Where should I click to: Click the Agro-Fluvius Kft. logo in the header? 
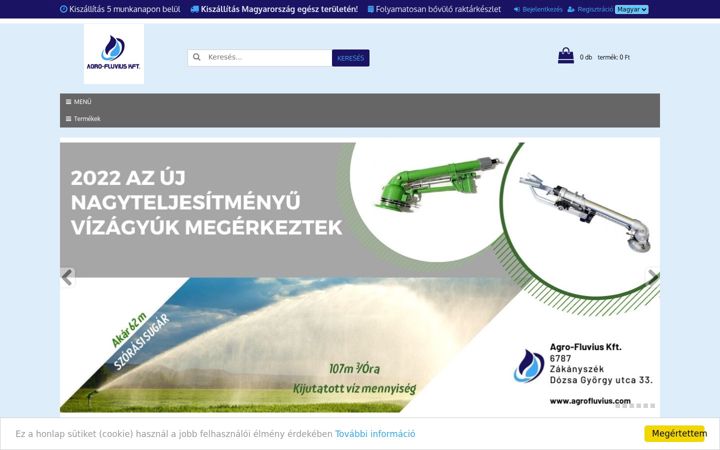pos(114,54)
